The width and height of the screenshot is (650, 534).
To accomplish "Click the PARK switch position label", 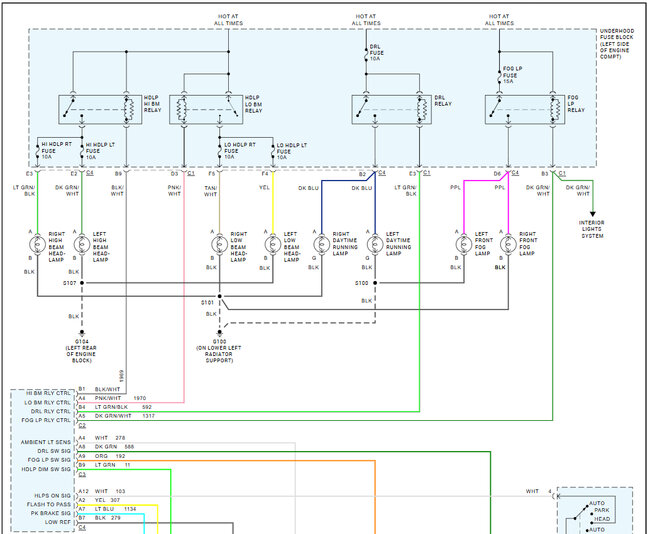I will point(602,510).
